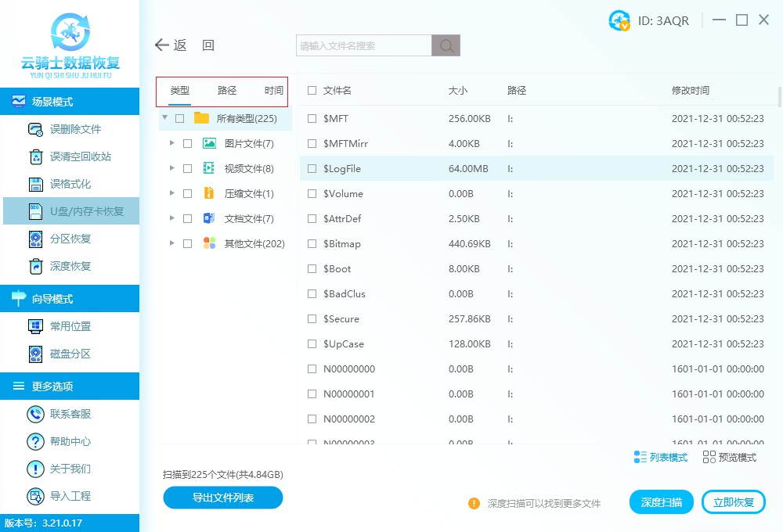Switch to the 类型 tab
The height and width of the screenshot is (532, 783).
[180, 90]
